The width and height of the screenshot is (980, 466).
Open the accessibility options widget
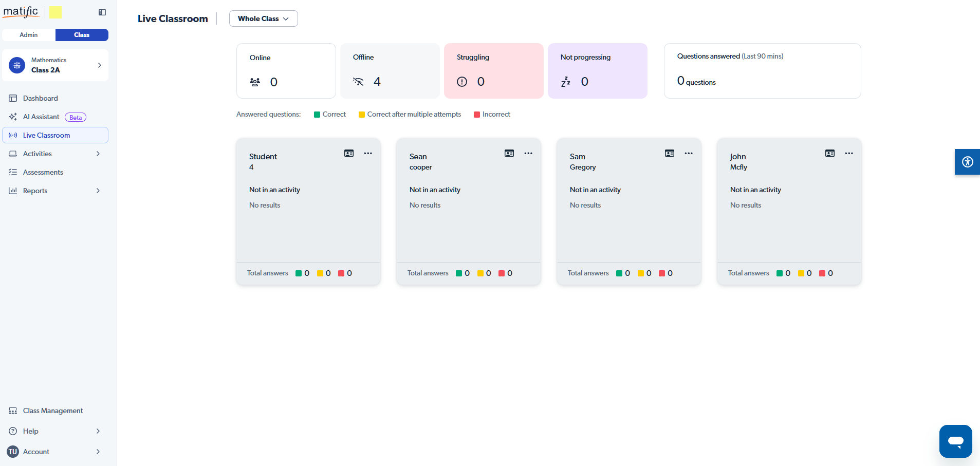[967, 162]
